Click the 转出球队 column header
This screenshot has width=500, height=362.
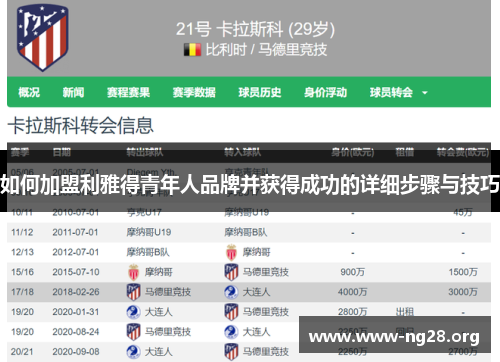pos(145,152)
